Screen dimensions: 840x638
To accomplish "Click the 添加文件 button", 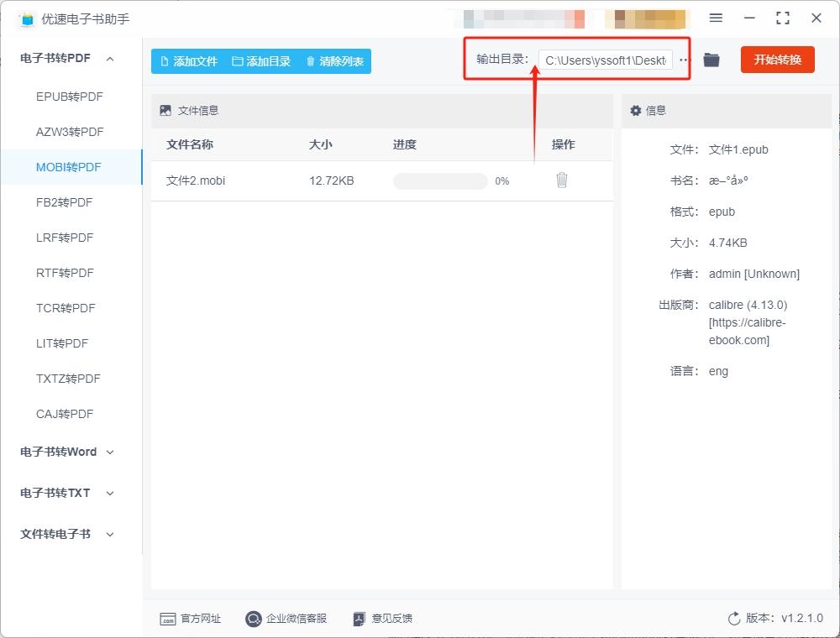I will pyautogui.click(x=189, y=61).
